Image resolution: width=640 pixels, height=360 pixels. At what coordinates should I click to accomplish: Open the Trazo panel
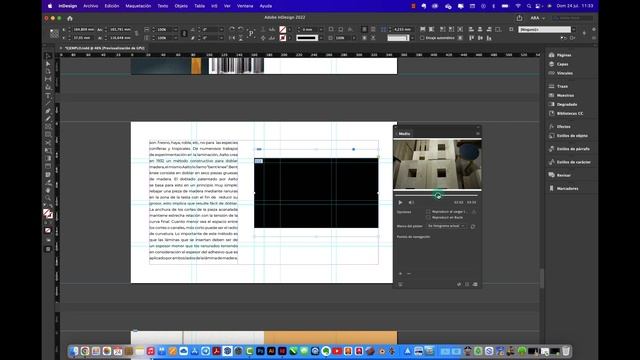(x=562, y=86)
